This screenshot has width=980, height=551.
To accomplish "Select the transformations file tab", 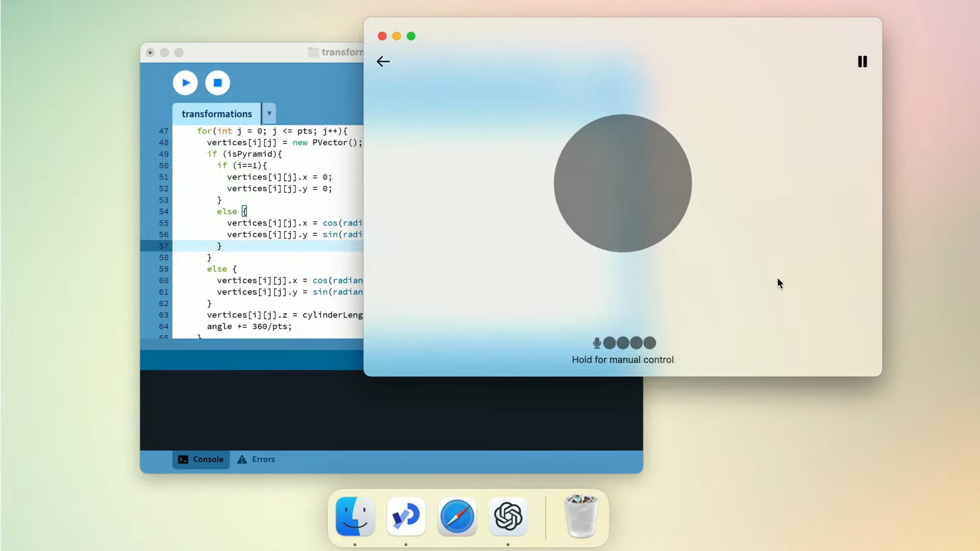I will click(216, 113).
